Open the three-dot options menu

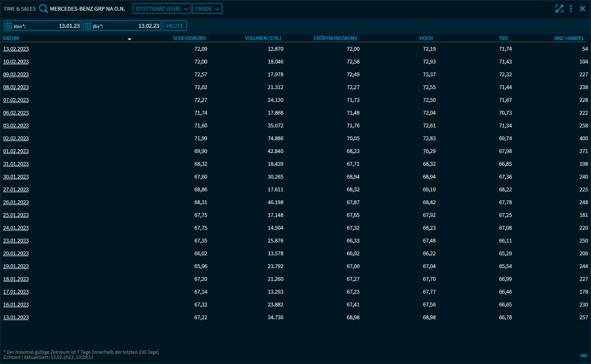(x=571, y=9)
